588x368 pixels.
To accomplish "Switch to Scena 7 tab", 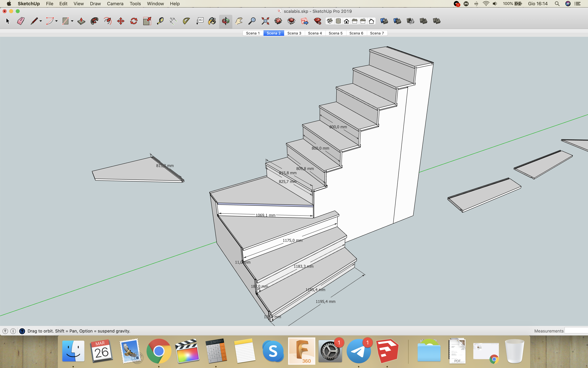I will [377, 33].
